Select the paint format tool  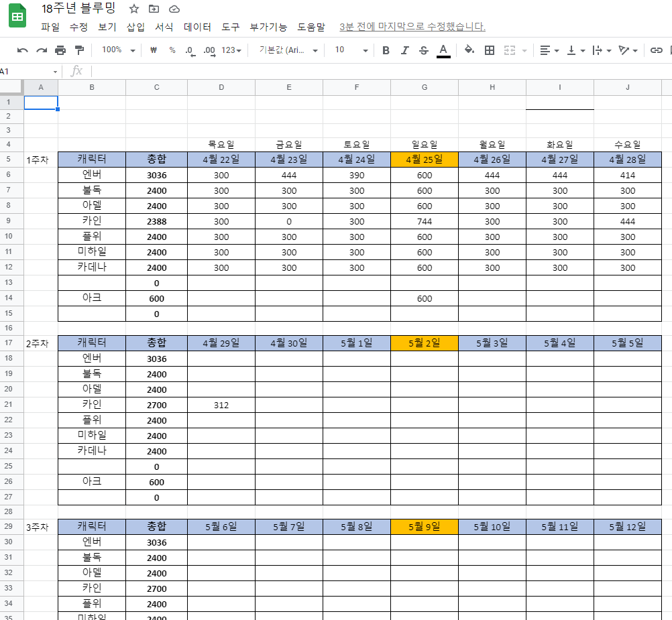pyautogui.click(x=79, y=50)
